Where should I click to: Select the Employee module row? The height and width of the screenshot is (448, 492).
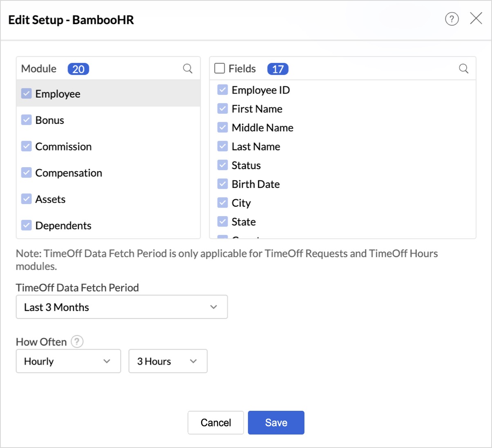pyautogui.click(x=108, y=94)
